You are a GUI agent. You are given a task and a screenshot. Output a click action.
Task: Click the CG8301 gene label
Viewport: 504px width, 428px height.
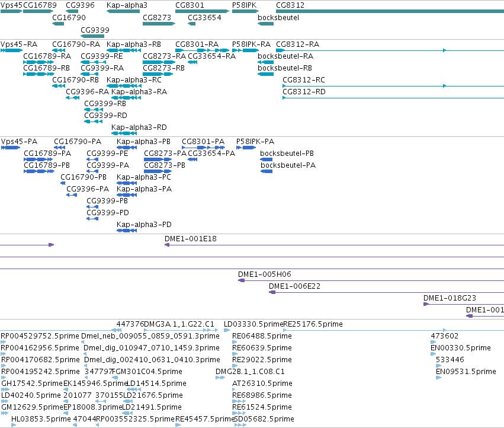point(190,5)
